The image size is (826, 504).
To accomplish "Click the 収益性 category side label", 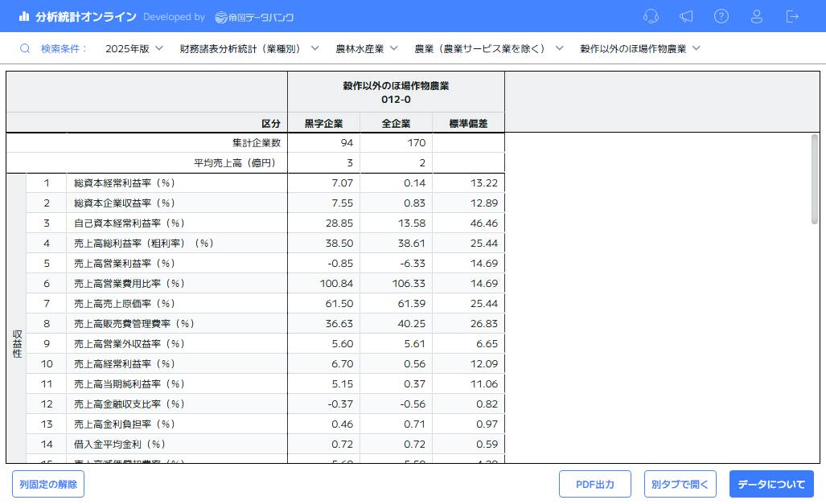I will pyautogui.click(x=17, y=344).
